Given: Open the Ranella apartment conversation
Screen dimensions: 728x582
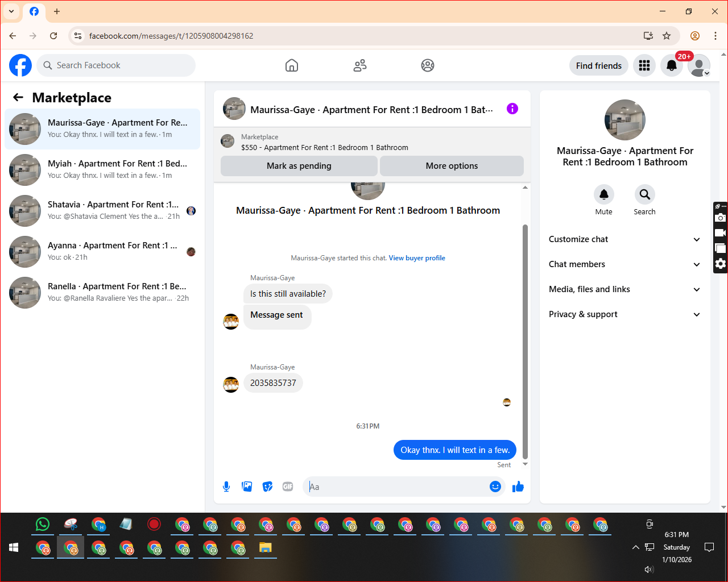Looking at the screenshot, I should tap(102, 293).
